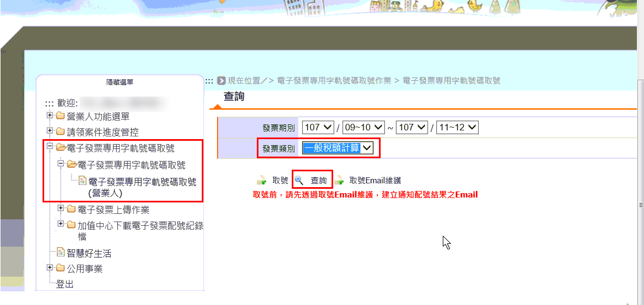This screenshot has width=644, height=305.
Task: Expand the 請領案件進度管控 tree node
Action: pos(50,131)
